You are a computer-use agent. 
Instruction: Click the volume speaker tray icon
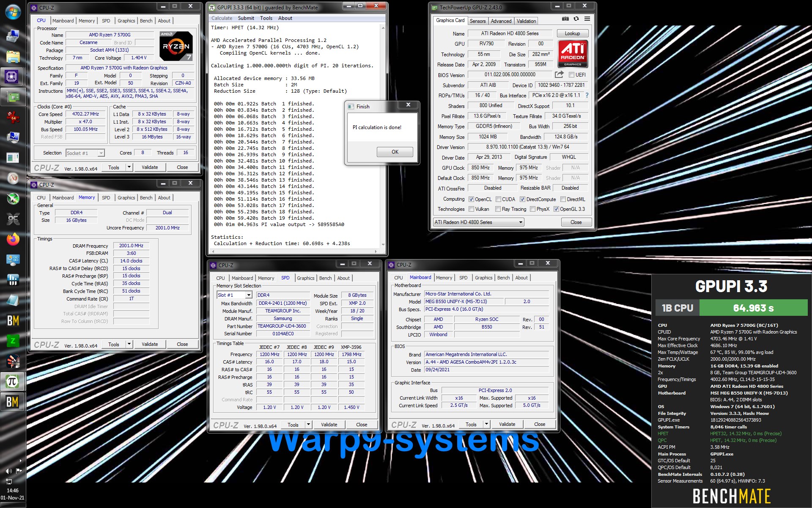[8, 471]
